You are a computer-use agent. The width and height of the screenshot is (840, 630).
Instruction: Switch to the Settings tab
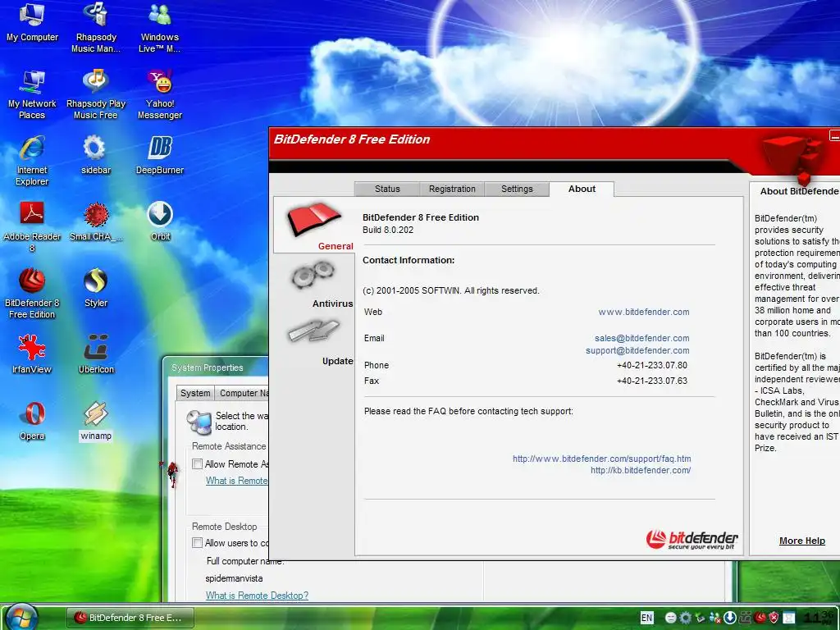click(x=517, y=189)
